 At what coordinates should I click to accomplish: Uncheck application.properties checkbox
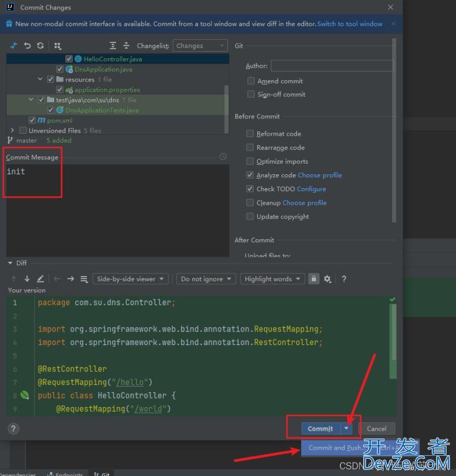click(60, 90)
